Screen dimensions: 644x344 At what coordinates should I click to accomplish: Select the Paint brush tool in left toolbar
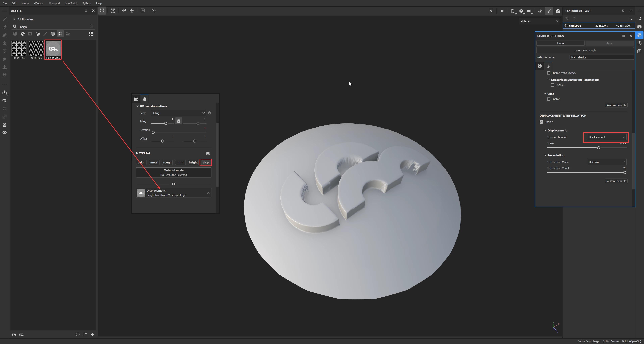tap(5, 19)
